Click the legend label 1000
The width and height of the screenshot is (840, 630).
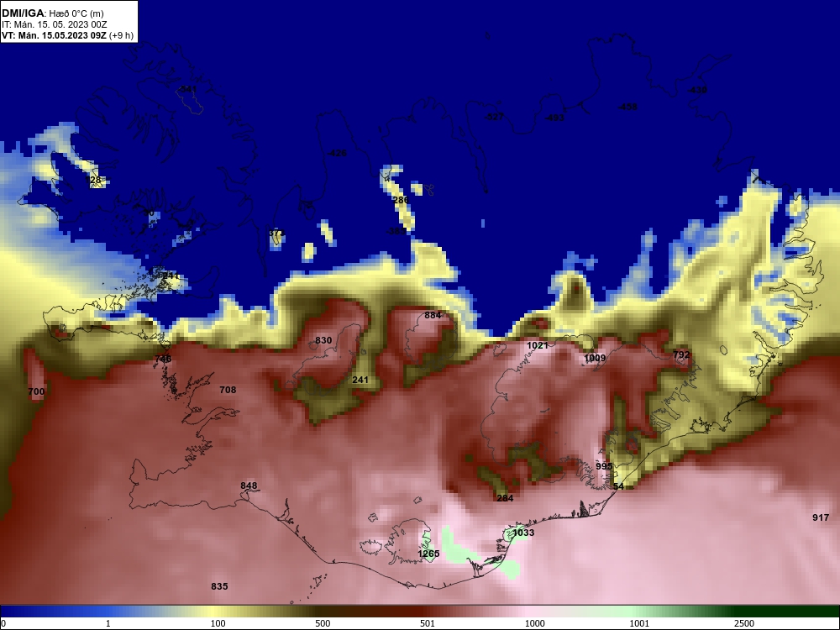click(534, 623)
